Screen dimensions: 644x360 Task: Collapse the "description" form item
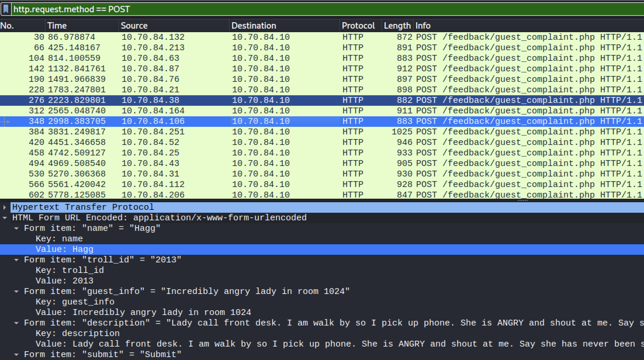pos(16,323)
